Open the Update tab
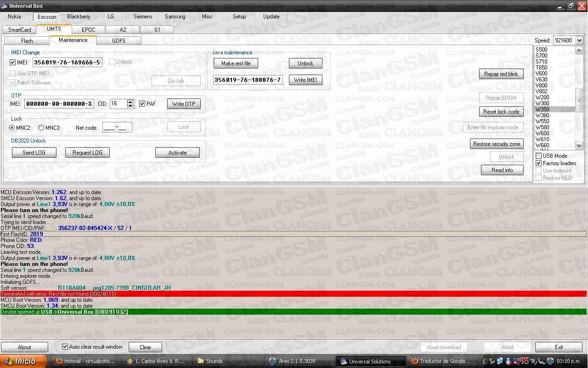This screenshot has height=368, width=588. (271, 16)
